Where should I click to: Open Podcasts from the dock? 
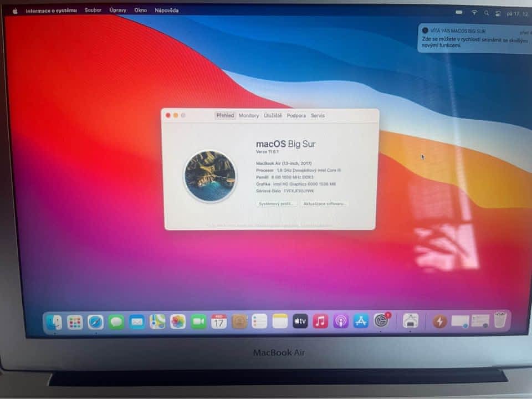coord(341,321)
